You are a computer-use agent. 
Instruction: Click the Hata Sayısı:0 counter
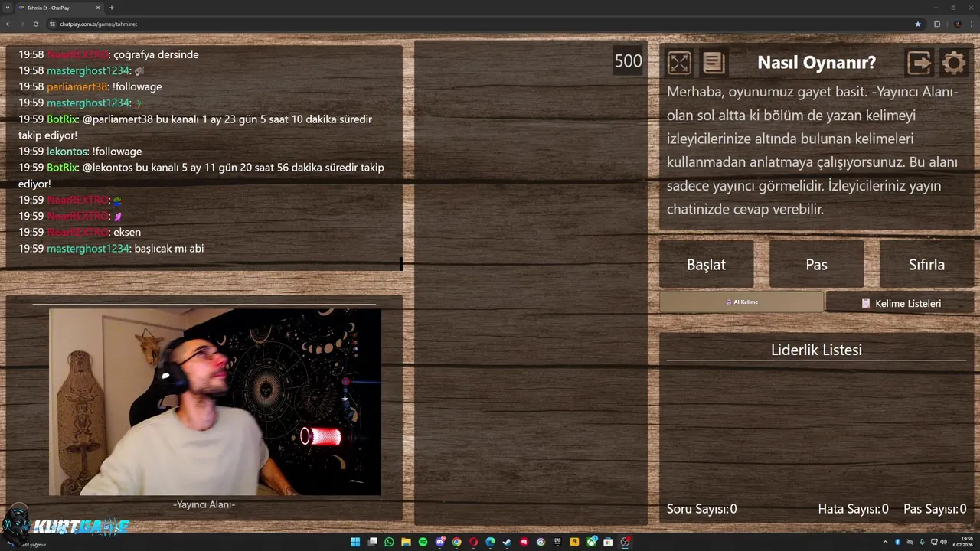click(853, 509)
